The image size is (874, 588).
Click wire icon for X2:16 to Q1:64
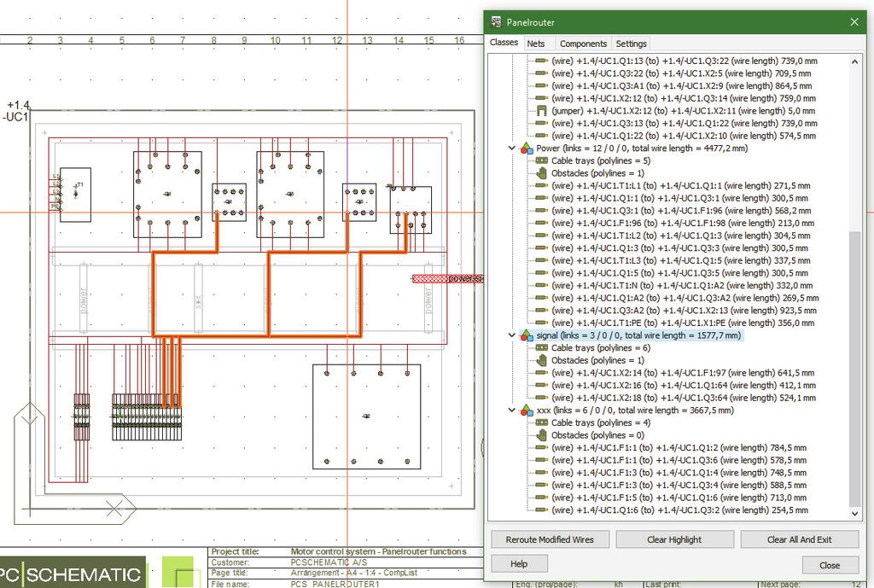pos(541,385)
